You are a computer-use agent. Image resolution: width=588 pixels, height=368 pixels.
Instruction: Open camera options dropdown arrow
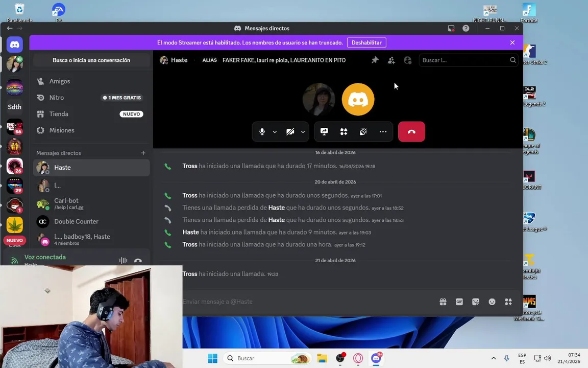point(303,132)
